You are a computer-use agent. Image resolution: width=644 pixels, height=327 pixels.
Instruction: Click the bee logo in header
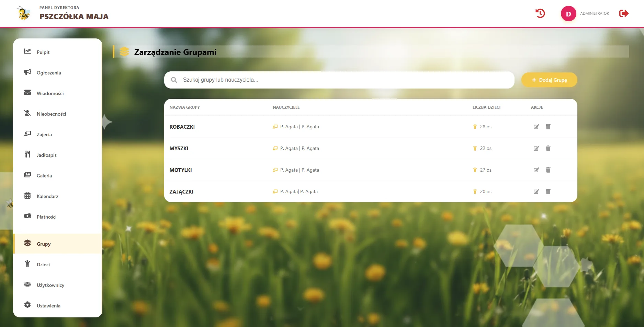coord(23,13)
